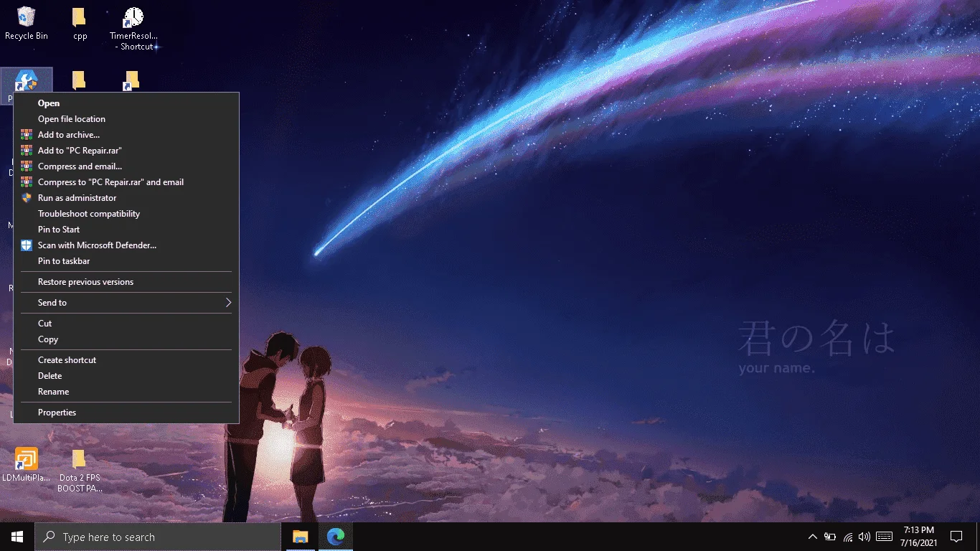Select Restore previous versions
Viewport: 980px width, 551px height.
[x=126, y=282]
